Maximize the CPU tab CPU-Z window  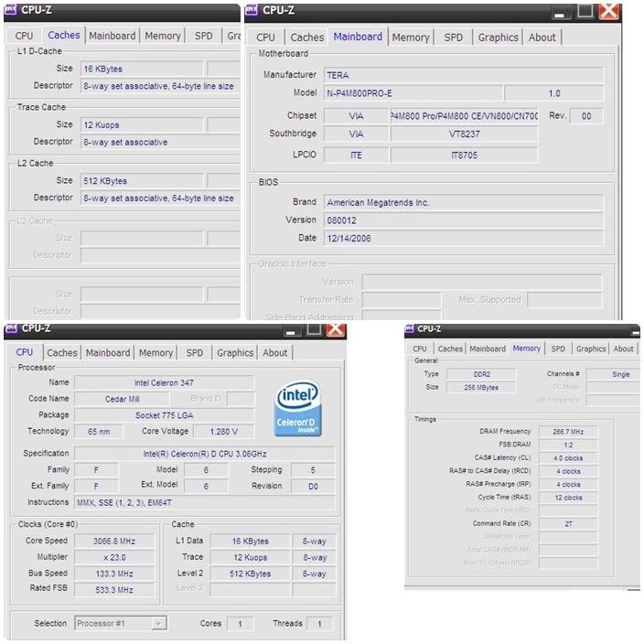point(314,330)
